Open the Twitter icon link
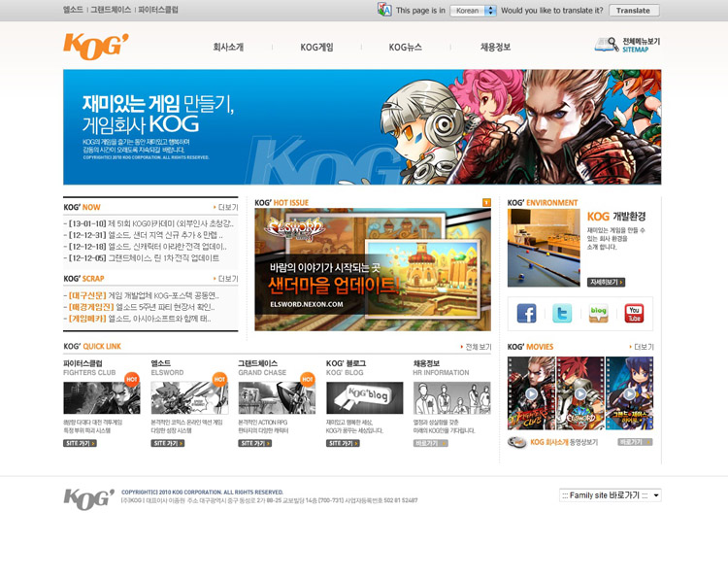 pos(562,313)
